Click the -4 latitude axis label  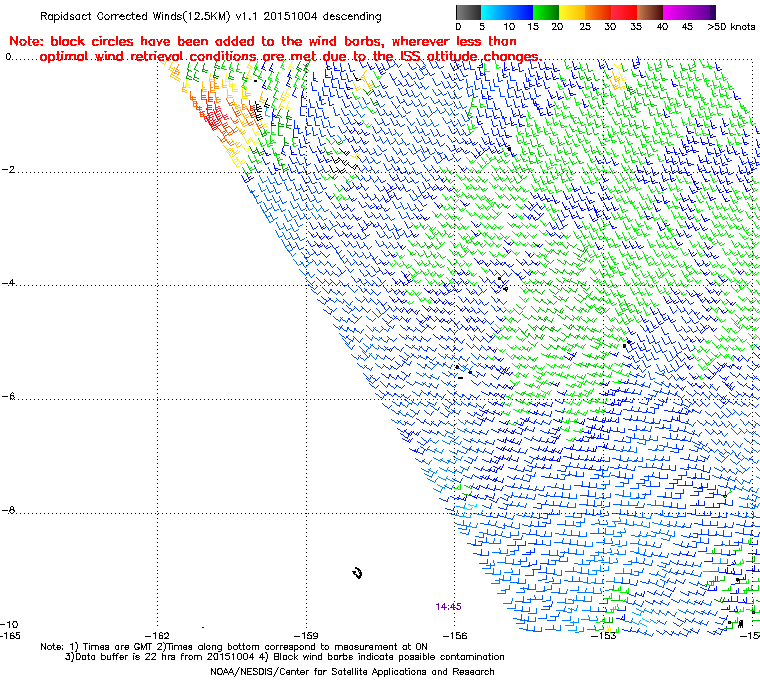pos(8,283)
